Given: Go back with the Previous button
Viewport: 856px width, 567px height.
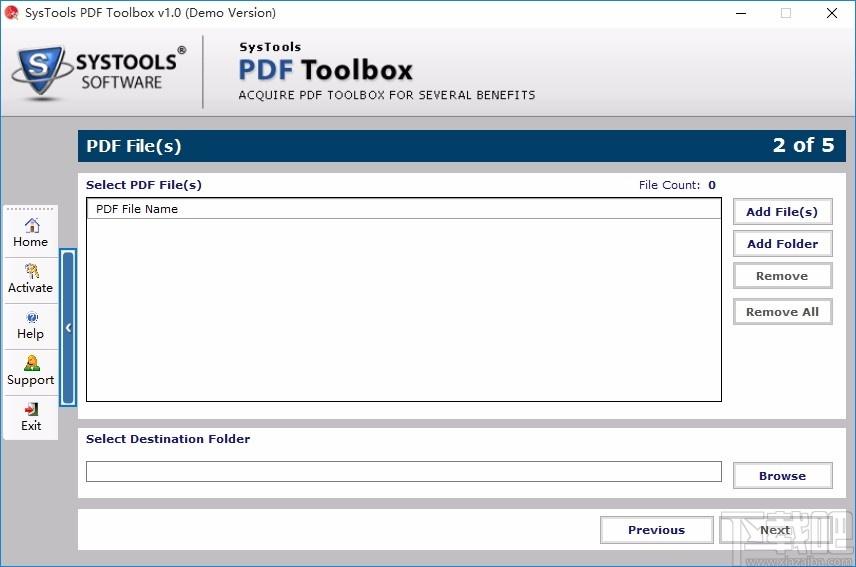Looking at the screenshot, I should pyautogui.click(x=656, y=530).
